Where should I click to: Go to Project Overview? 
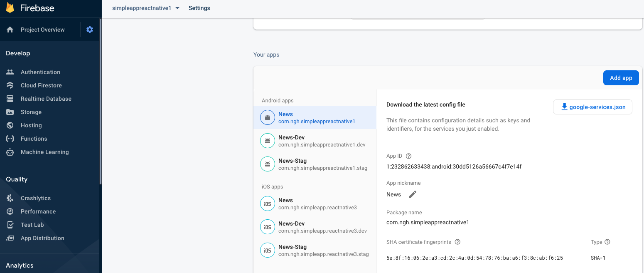pos(42,30)
